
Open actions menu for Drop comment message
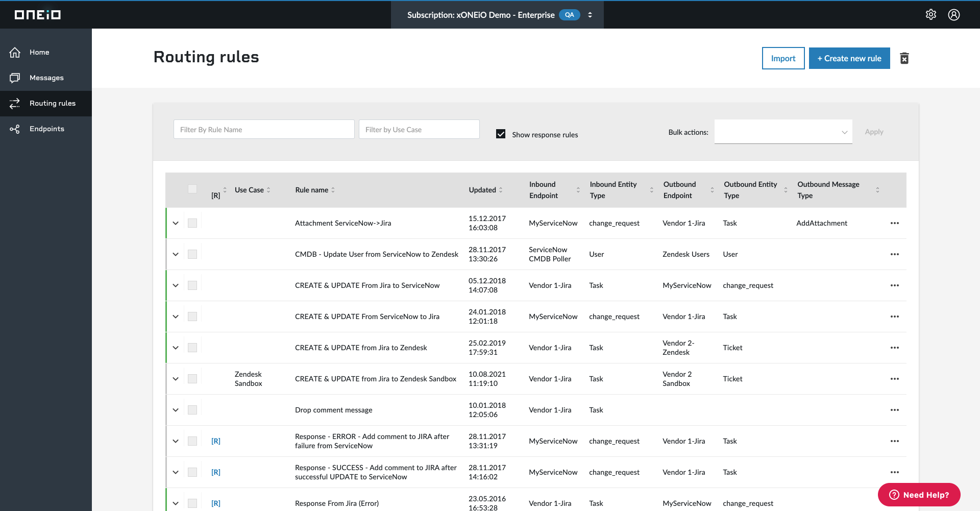pos(895,410)
